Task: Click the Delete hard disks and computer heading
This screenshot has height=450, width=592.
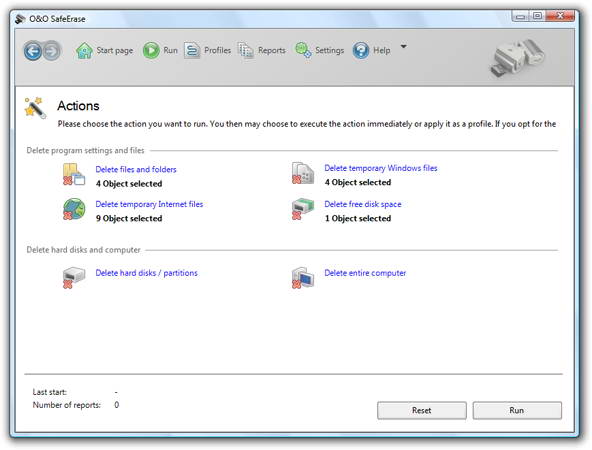Action: pyautogui.click(x=83, y=250)
